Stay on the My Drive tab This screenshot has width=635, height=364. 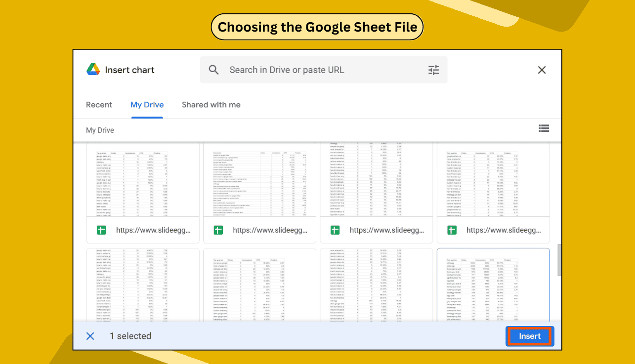[147, 105]
